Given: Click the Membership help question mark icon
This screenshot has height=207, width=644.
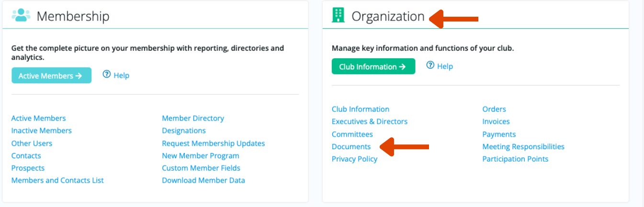Looking at the screenshot, I should click(x=107, y=75).
